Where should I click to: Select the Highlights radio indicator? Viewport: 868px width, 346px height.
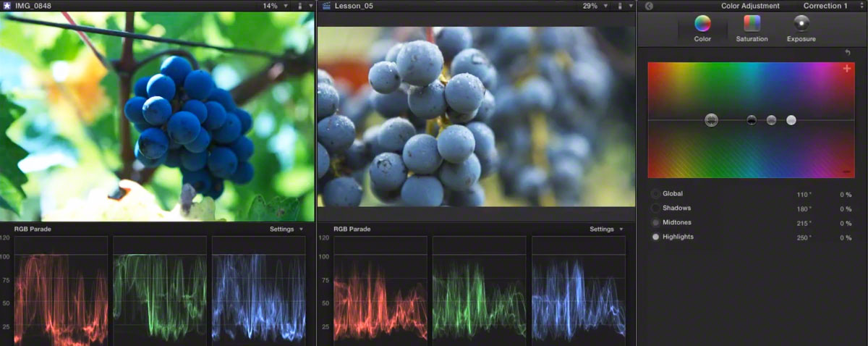coord(655,237)
